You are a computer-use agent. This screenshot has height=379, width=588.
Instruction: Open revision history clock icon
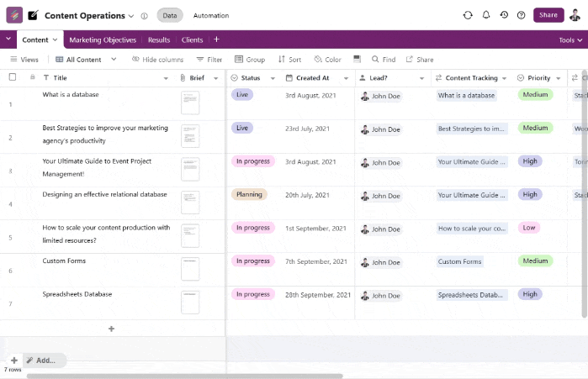tap(504, 15)
